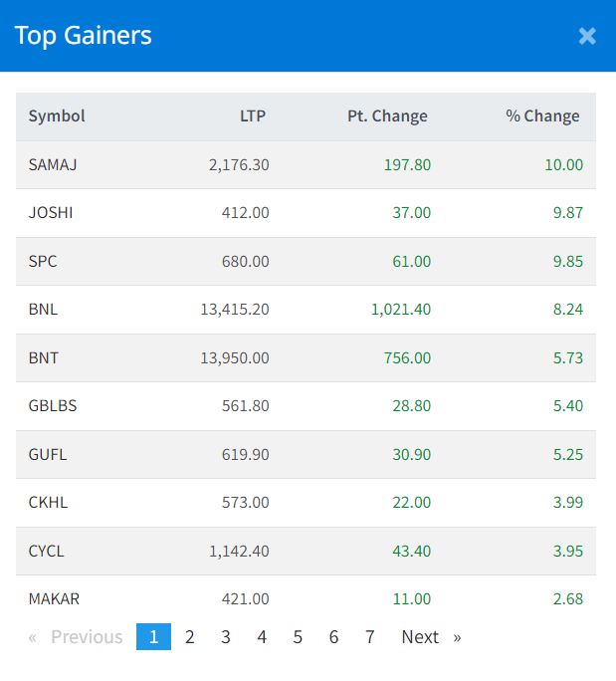The image size is (616, 681).
Task: Close the Top Gainers dialog
Action: [x=587, y=36]
